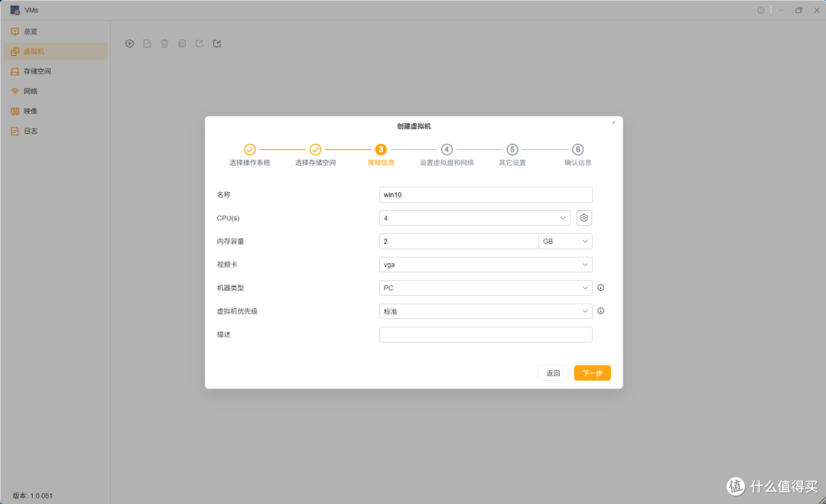Viewport: 826px width, 504px height.
Task: Click the clone virtual machine toolbar icon
Action: (x=182, y=44)
